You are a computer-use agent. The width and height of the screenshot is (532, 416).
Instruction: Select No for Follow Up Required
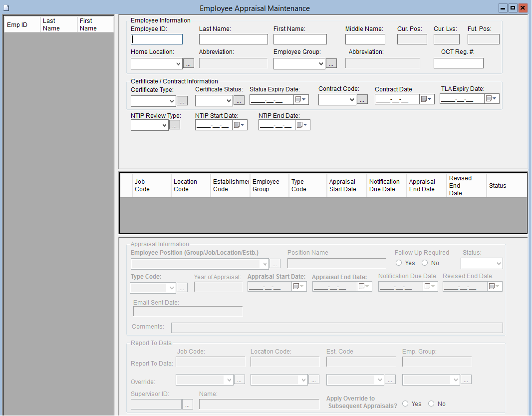tap(425, 263)
